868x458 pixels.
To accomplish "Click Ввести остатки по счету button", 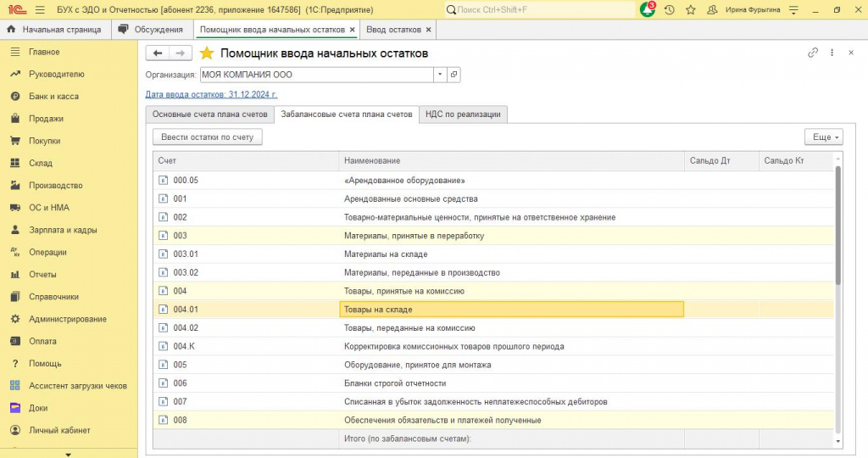I will click(207, 137).
